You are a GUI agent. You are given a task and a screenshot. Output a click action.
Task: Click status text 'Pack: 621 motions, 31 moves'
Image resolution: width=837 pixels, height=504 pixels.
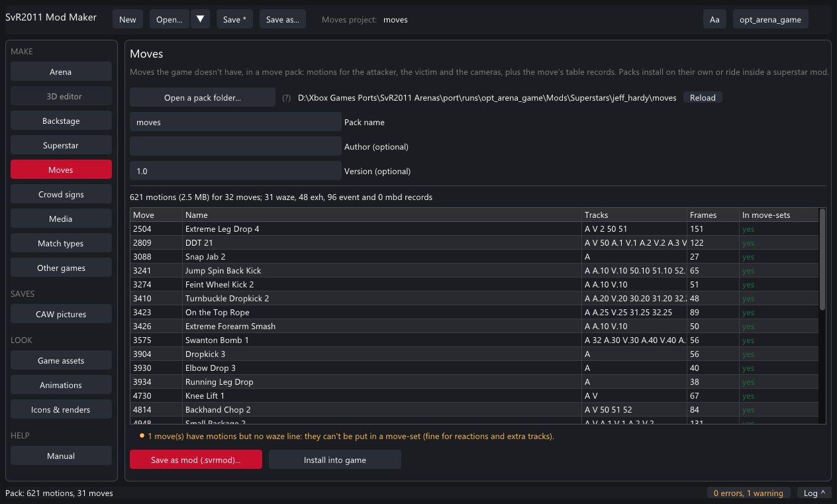coord(59,493)
